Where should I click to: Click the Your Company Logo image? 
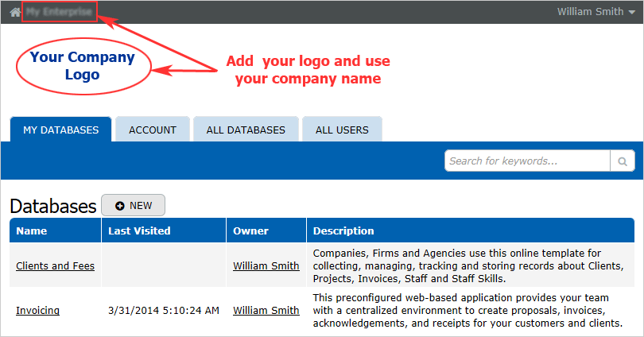click(83, 66)
